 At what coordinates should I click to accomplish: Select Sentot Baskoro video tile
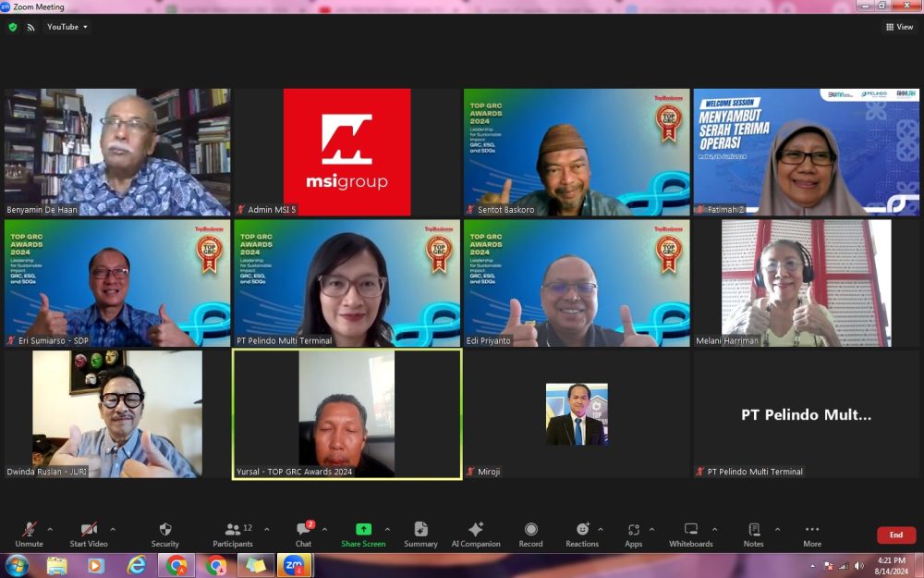(577, 153)
